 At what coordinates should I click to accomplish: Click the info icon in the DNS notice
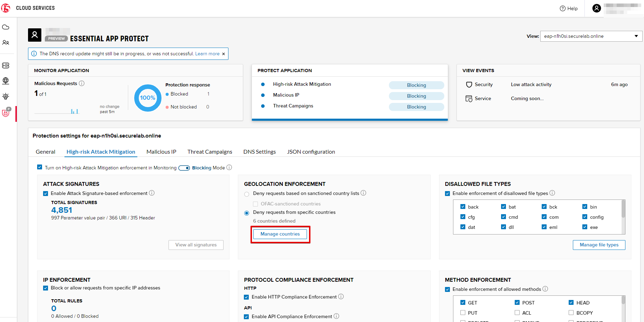(34, 54)
